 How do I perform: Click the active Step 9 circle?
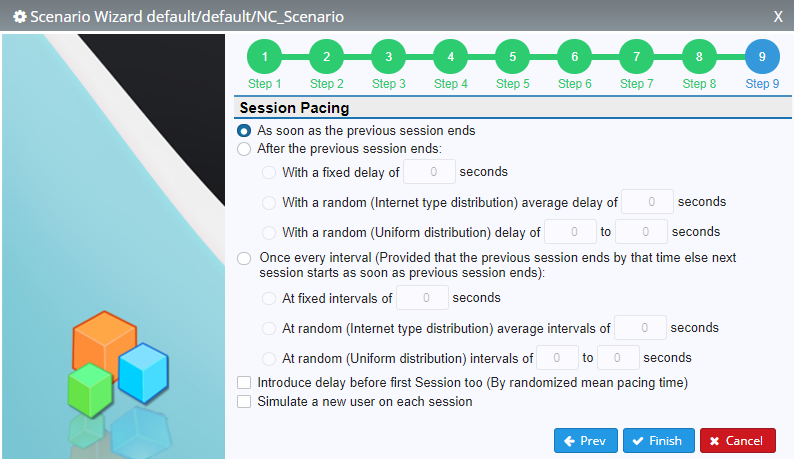[762, 57]
